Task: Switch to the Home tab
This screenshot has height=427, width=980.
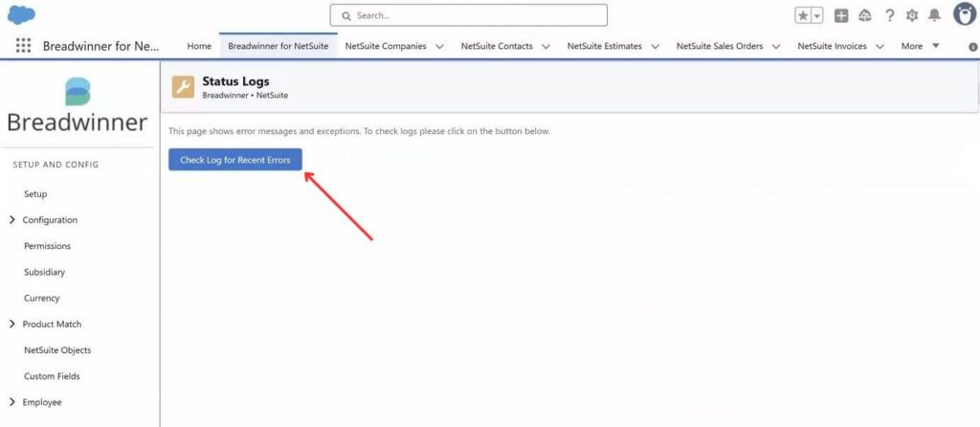Action: point(199,46)
